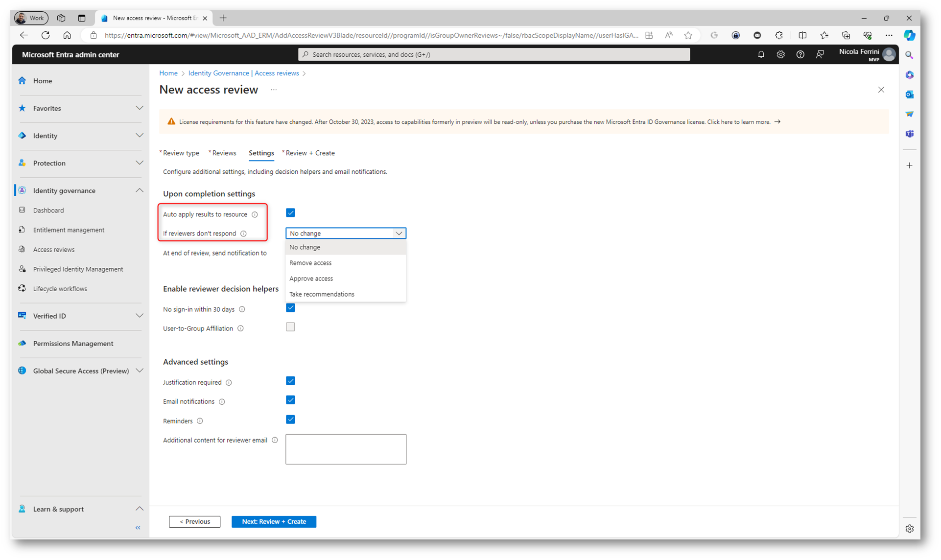The width and height of the screenshot is (941, 560).
Task: Open Home breadcrumb link
Action: tap(168, 73)
